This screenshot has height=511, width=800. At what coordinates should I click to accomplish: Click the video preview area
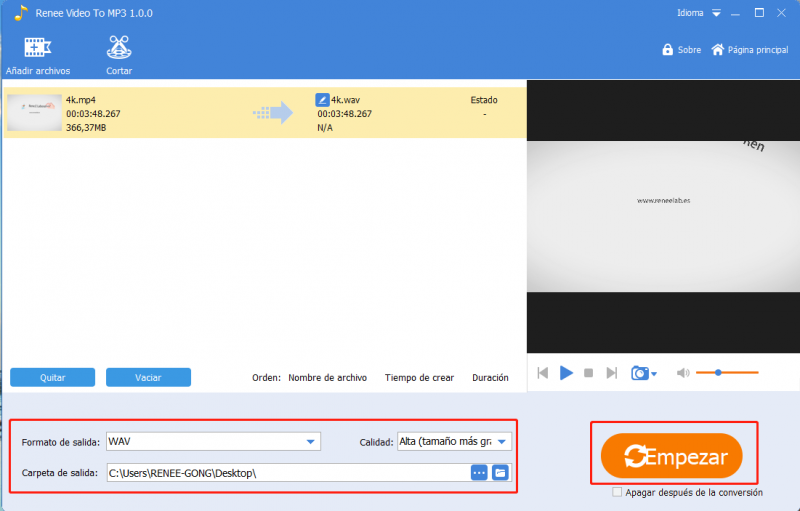click(x=663, y=216)
